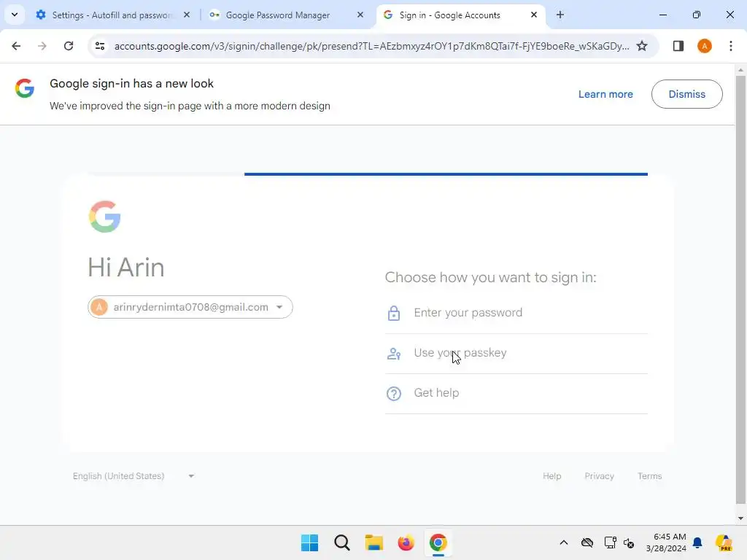This screenshot has height=560, width=747.
Task: Click the display network tray icon
Action: [610, 542]
